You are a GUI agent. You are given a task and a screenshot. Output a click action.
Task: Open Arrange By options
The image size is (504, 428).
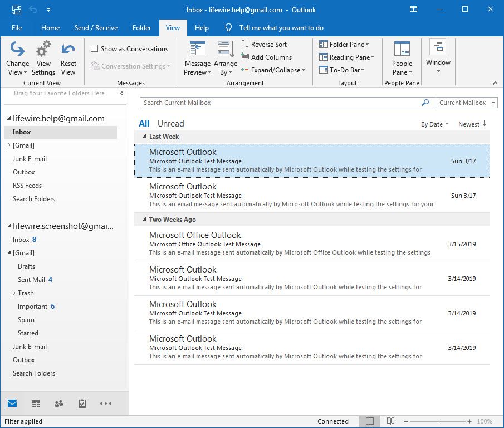226,58
